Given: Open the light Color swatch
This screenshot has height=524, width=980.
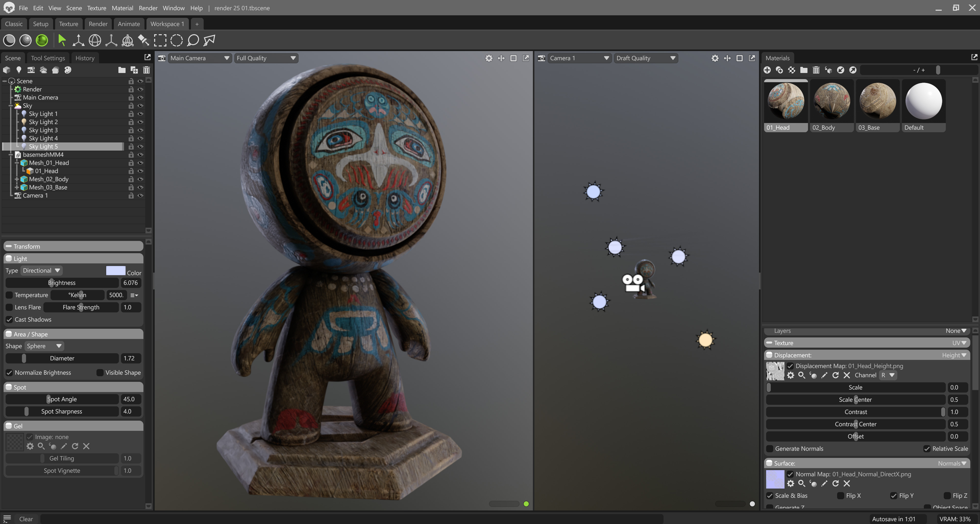Looking at the screenshot, I should [x=116, y=271].
